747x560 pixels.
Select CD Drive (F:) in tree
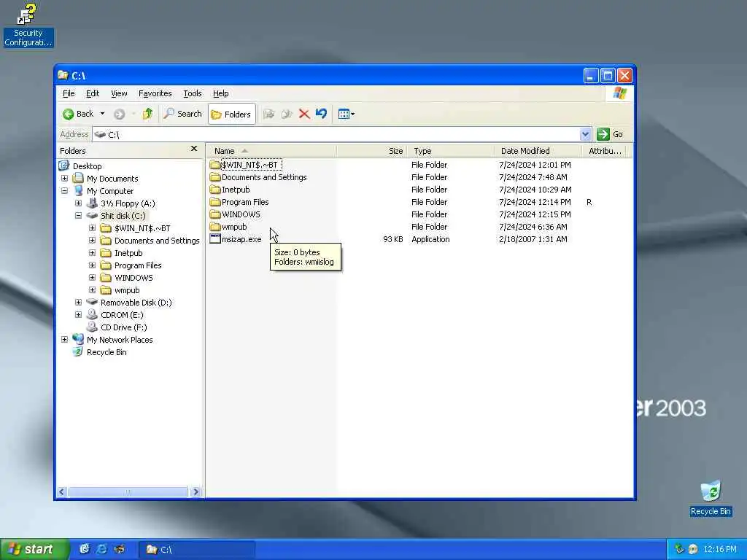click(124, 327)
